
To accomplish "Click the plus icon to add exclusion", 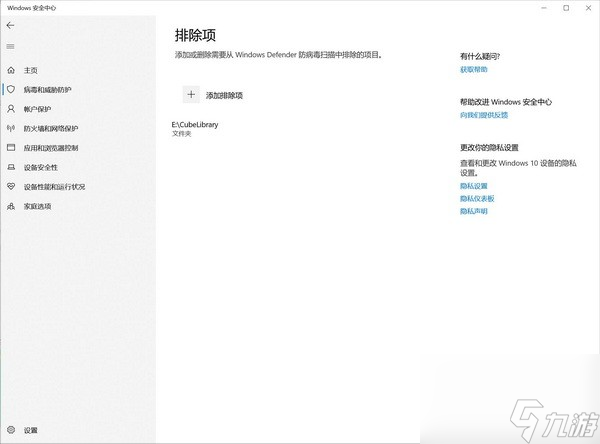I will pyautogui.click(x=191, y=95).
